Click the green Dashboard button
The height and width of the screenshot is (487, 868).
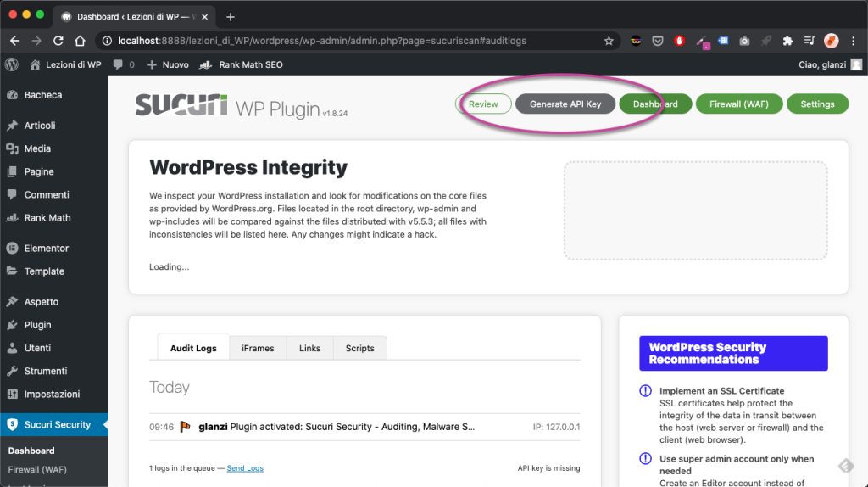pos(655,104)
